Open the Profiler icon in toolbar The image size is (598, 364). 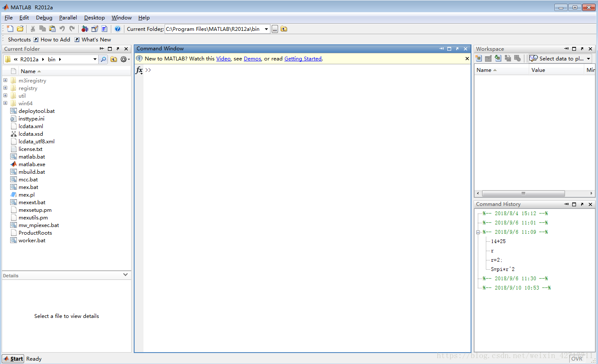click(104, 29)
